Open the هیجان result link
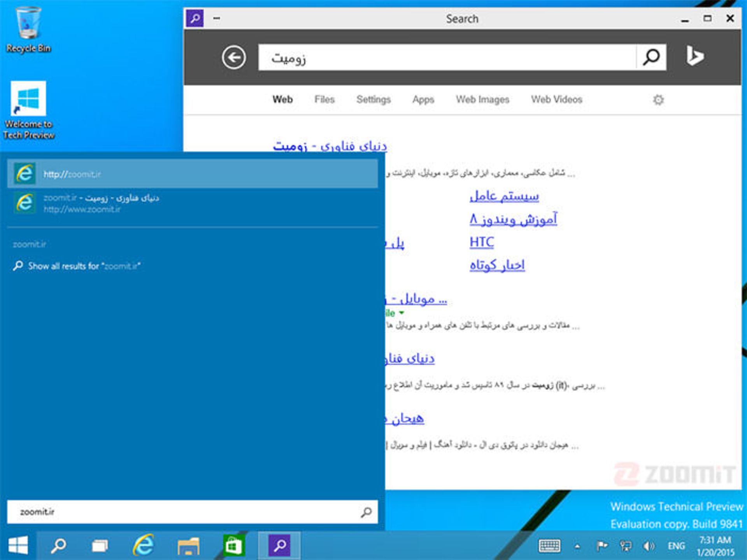Screen dimensions: 747x560 [x=405, y=418]
